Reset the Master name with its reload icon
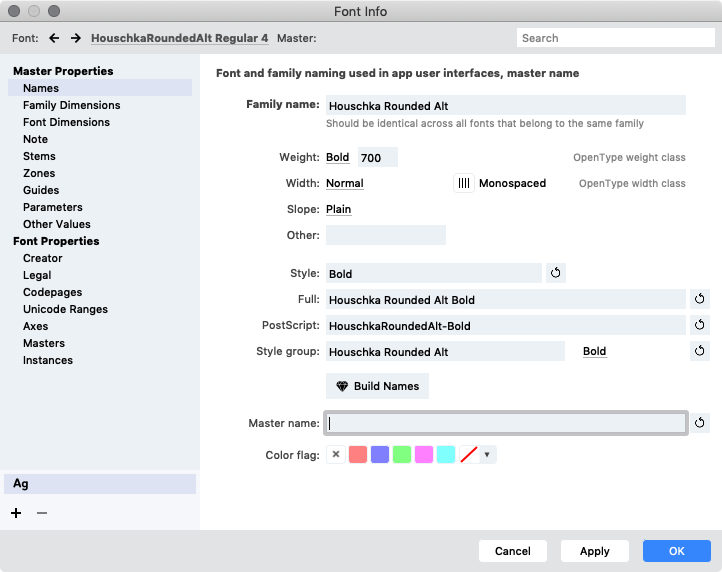Image resolution: width=722 pixels, height=572 pixels. (x=699, y=423)
